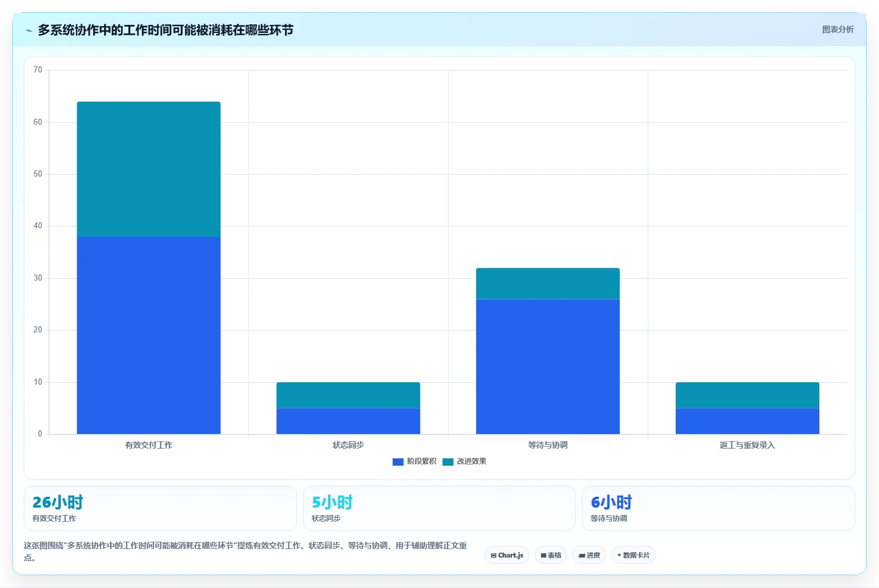Open the 26小时 有效交付工作 data card
The image size is (879, 588).
(x=160, y=508)
